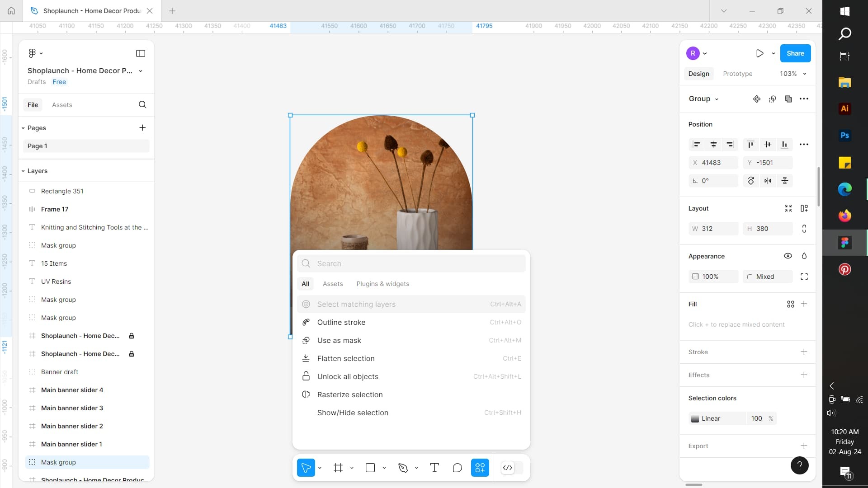868x488 pixels.
Task: Open the present options dropdown arrow
Action: [774, 53]
